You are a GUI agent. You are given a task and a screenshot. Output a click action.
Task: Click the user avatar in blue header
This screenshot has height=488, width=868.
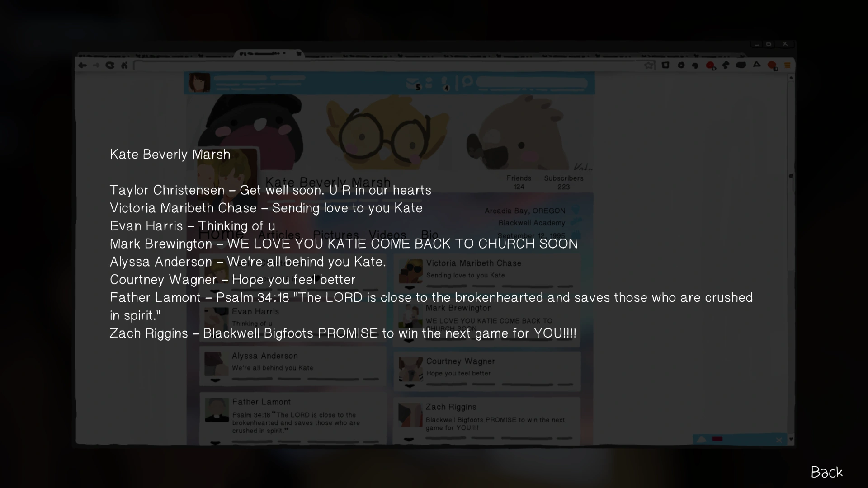click(199, 83)
